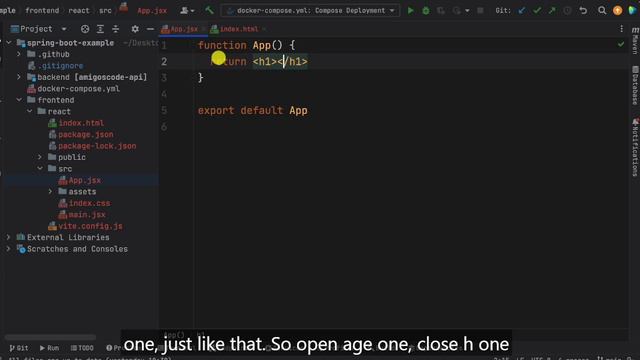The width and height of the screenshot is (640, 360).
Task: Select App.jsx in project tree
Action: pos(84,180)
